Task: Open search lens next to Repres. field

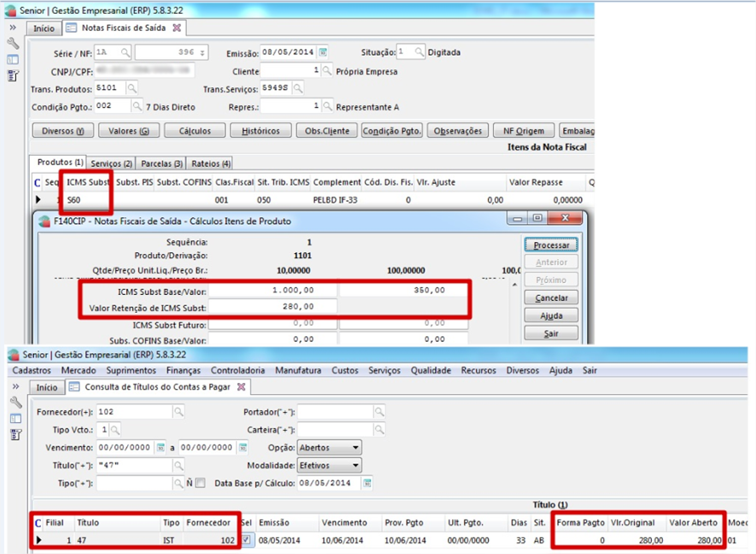Action: pyautogui.click(x=327, y=106)
